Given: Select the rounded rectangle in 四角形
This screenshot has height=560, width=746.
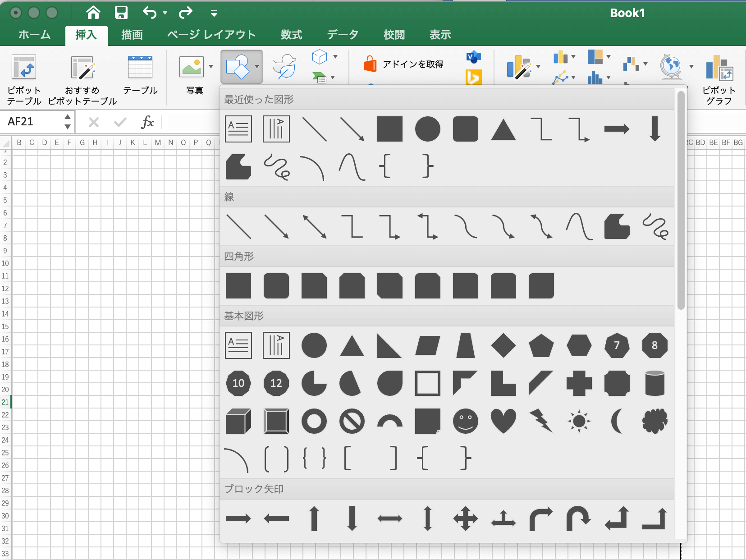Looking at the screenshot, I should 276,286.
